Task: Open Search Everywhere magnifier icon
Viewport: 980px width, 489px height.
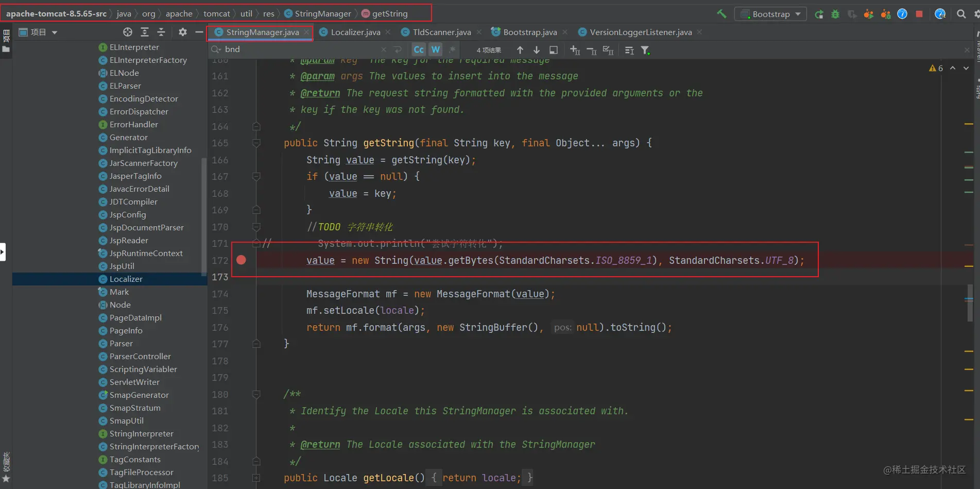Action: click(961, 14)
